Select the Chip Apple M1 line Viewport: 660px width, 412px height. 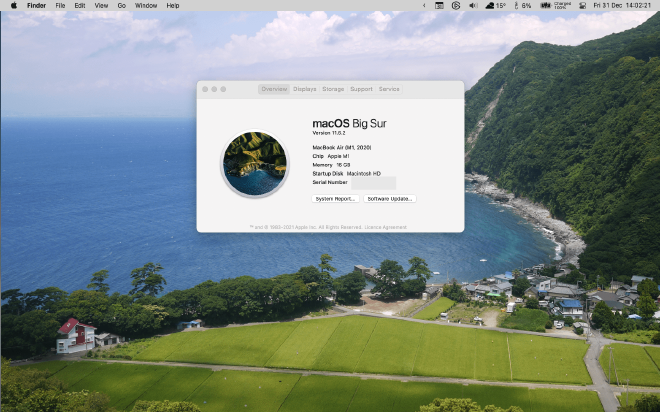coord(331,156)
